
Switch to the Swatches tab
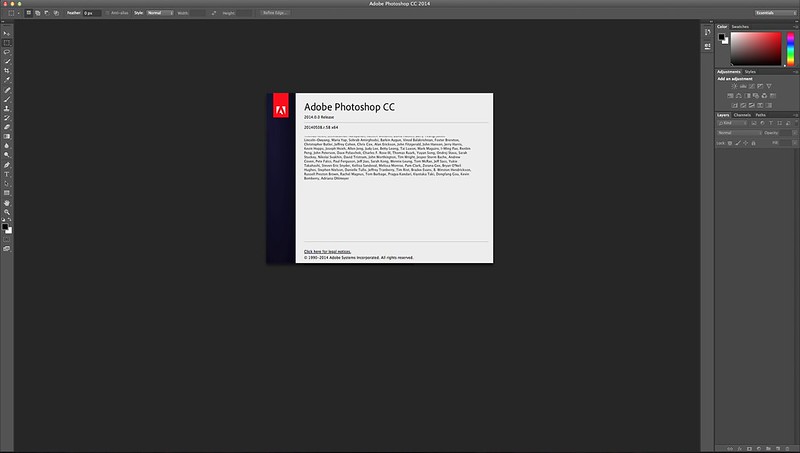click(741, 26)
